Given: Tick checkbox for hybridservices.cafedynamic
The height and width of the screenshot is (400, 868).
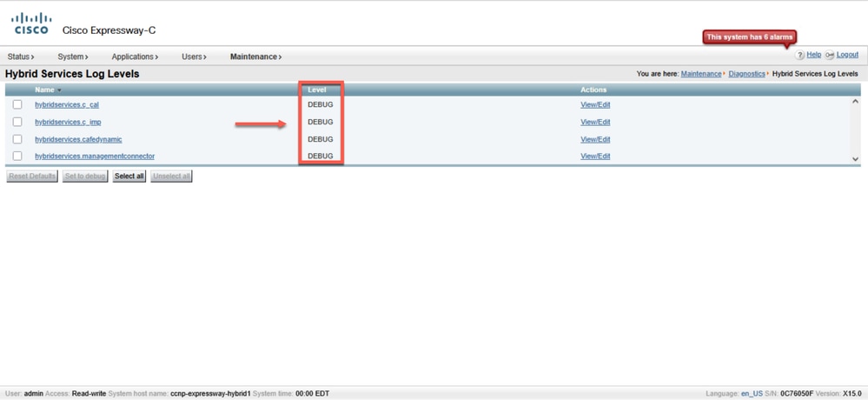Looking at the screenshot, I should (x=17, y=139).
